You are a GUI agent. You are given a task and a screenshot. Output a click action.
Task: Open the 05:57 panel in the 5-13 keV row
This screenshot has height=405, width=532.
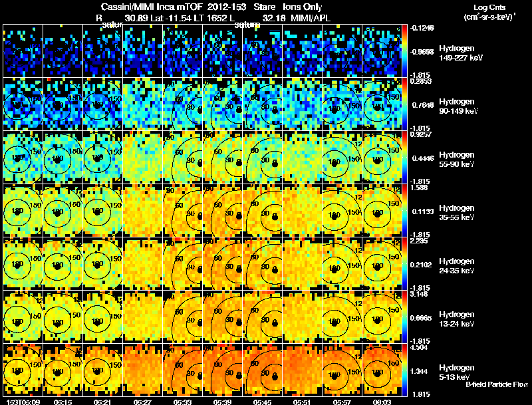point(342,370)
